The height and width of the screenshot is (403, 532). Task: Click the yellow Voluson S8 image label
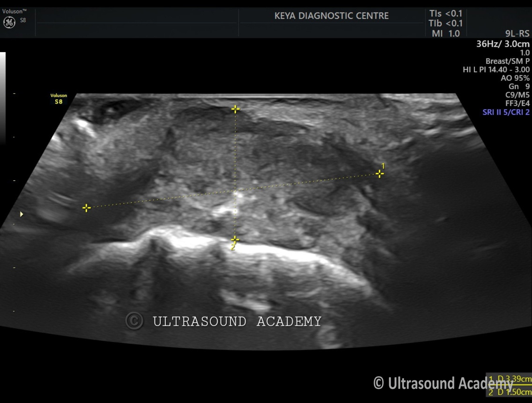tap(59, 99)
